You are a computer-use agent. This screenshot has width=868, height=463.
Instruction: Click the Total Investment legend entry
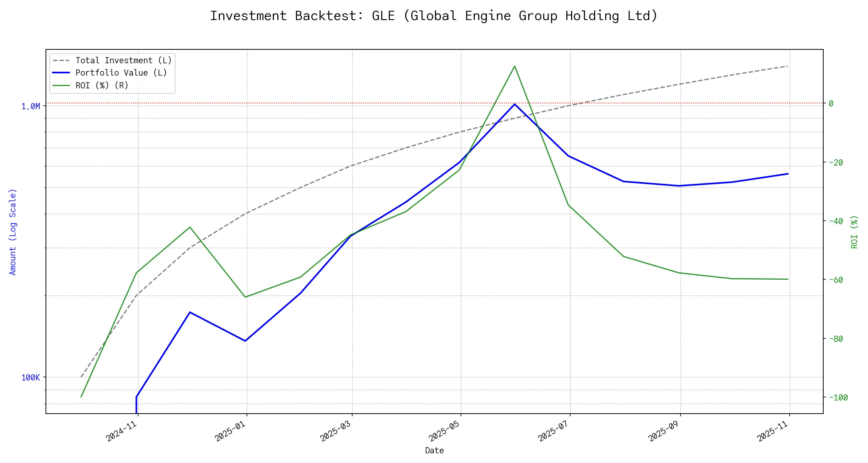[123, 61]
